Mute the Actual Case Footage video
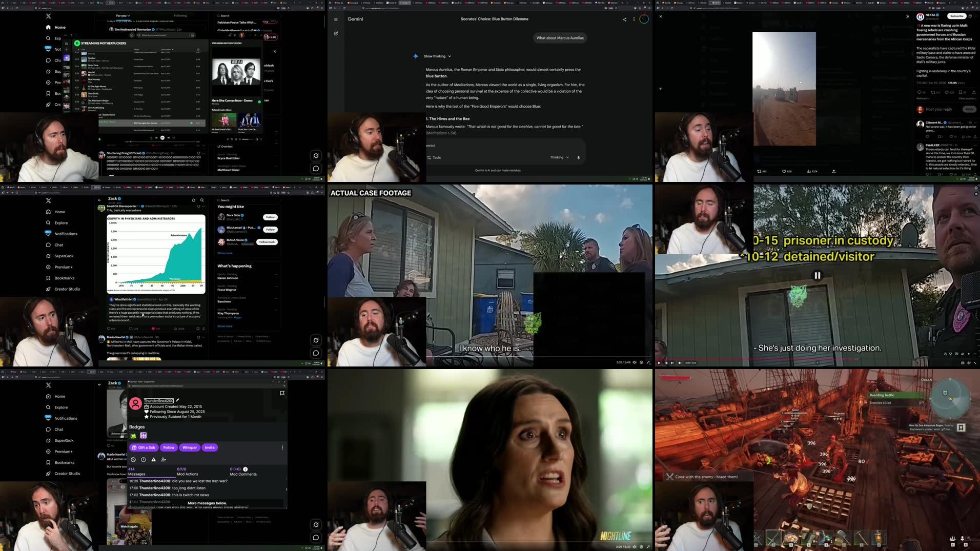This screenshot has width=980, height=551. click(635, 362)
